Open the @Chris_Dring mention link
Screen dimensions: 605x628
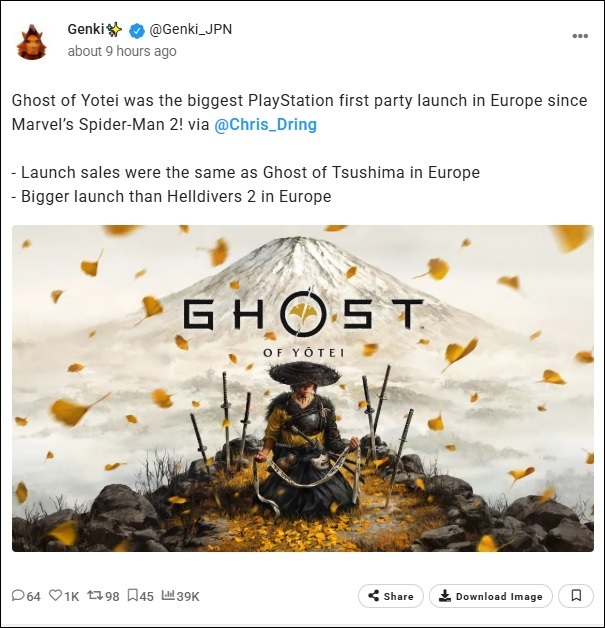point(265,125)
